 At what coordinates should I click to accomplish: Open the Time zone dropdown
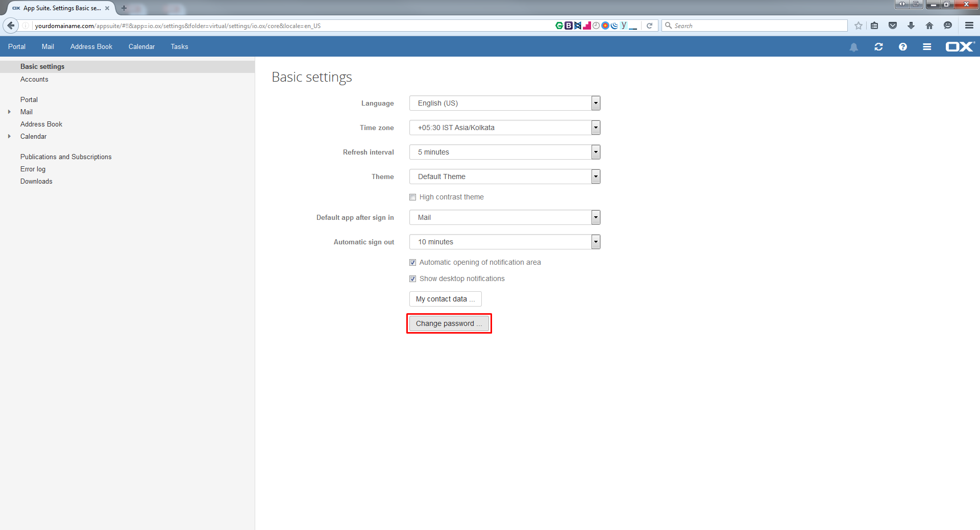[505, 128]
